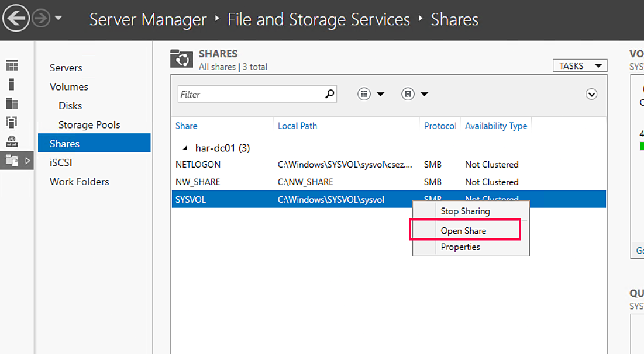Viewport: 644px width, 354px height.
Task: Collapse the har-dc01 server group
Action: click(x=185, y=148)
